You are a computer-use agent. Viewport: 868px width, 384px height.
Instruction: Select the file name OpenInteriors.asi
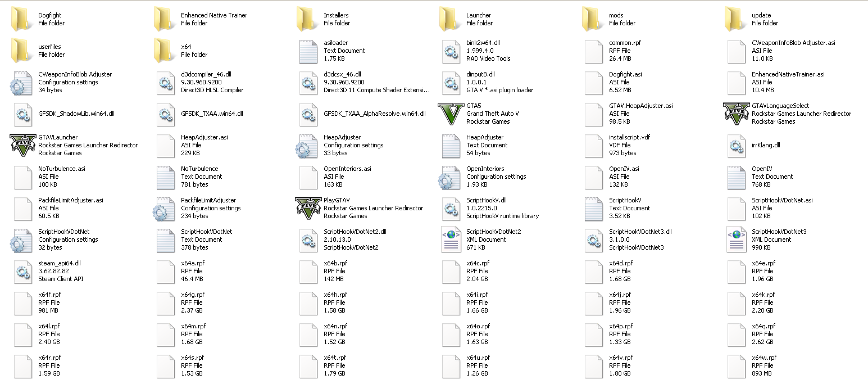pyautogui.click(x=347, y=169)
